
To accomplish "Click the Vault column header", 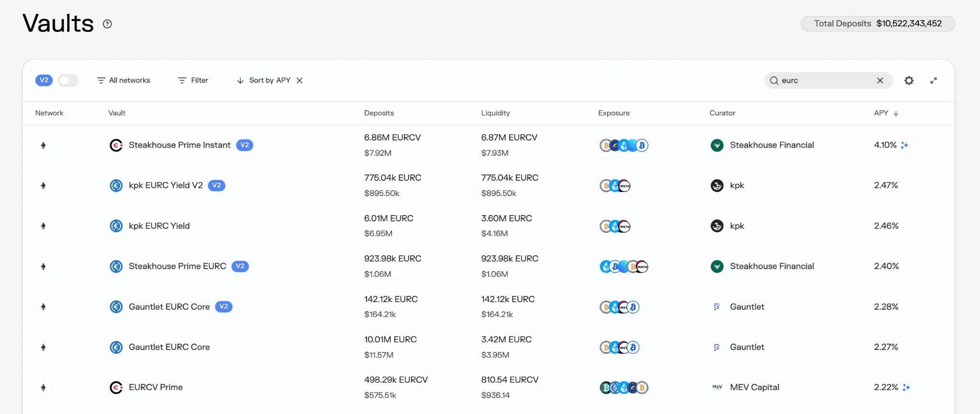I will click(117, 113).
